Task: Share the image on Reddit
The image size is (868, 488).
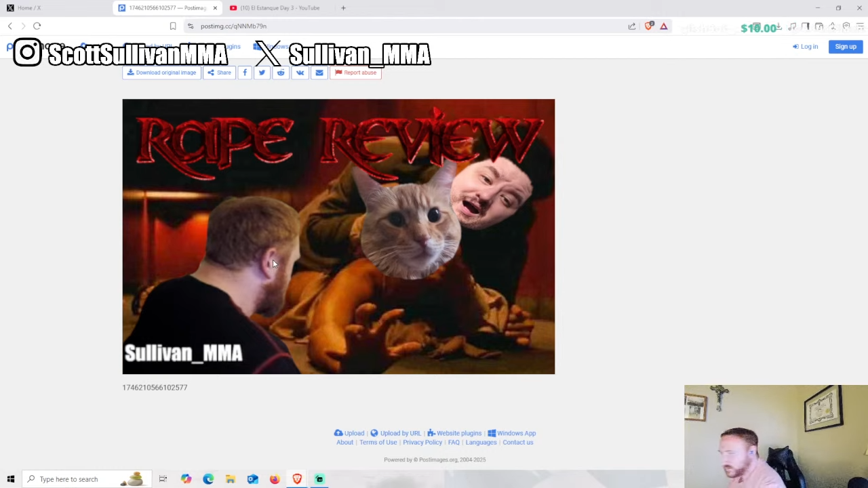Action: coord(281,73)
